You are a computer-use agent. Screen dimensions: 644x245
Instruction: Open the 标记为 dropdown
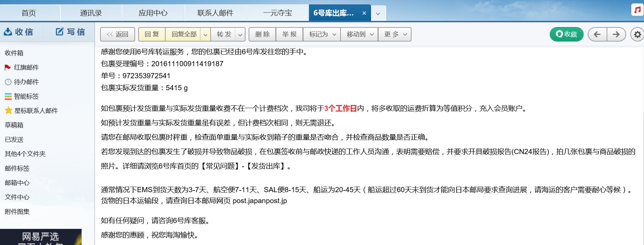pyautogui.click(x=322, y=34)
